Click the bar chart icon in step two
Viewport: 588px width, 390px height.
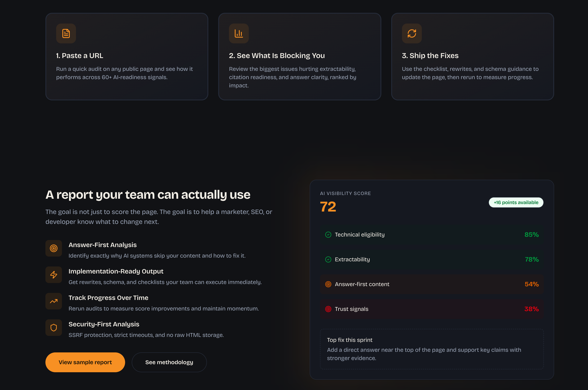click(239, 34)
